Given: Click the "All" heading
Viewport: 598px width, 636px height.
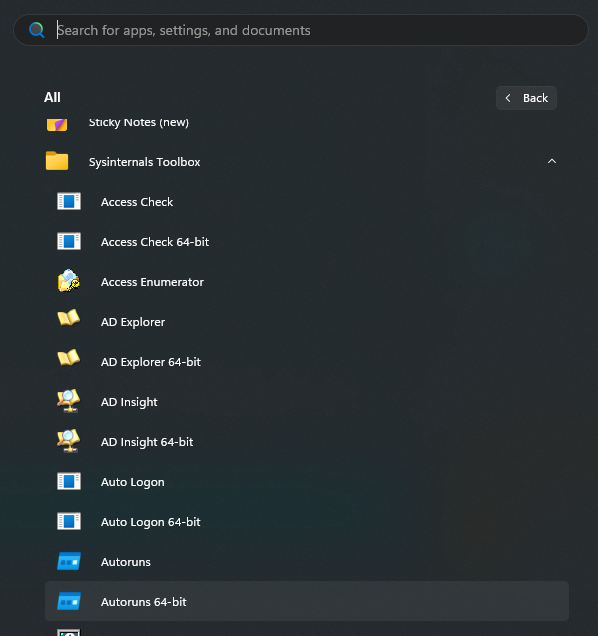Looking at the screenshot, I should point(52,97).
